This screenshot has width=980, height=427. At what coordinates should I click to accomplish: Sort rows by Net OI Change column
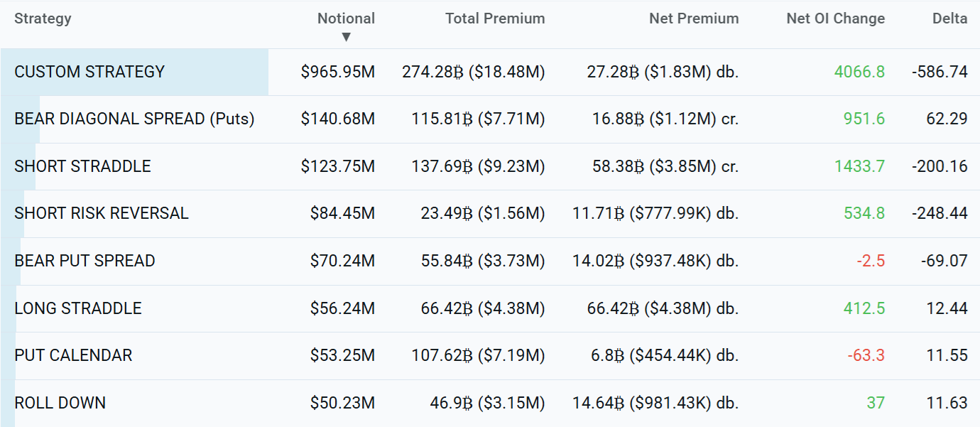click(x=835, y=18)
